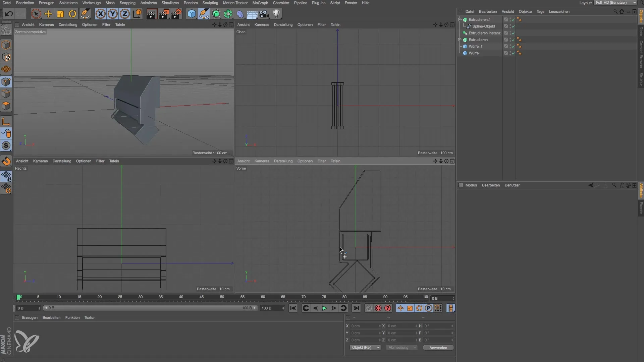
Task: Open the render settings icon
Action: (176, 14)
